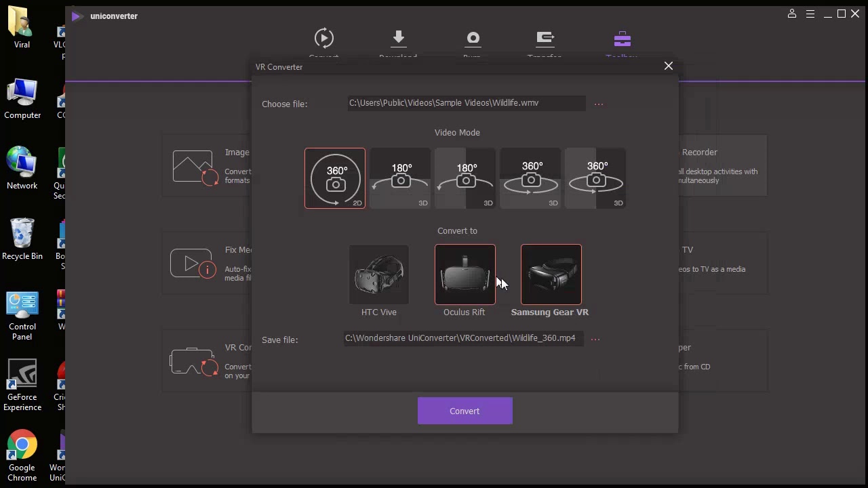Browse save location with ellipsis button
This screenshot has height=488, width=868.
click(x=595, y=339)
